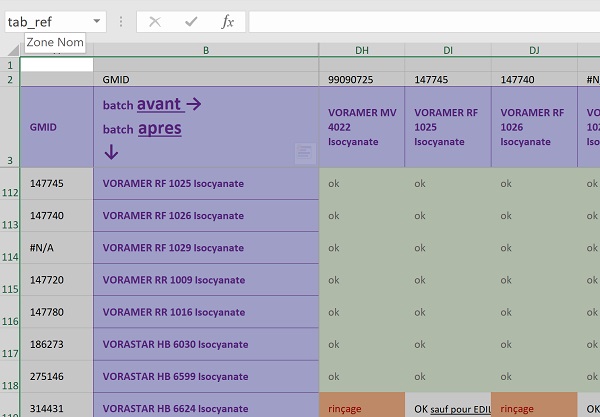The width and height of the screenshot is (600, 417).
Task: Click the ok cell in DJ row 117
Action: click(x=534, y=344)
